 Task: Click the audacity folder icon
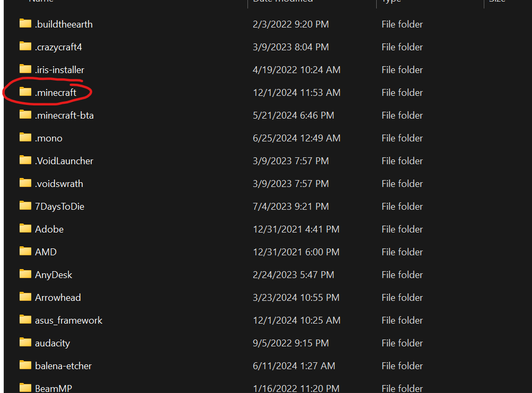click(x=25, y=342)
